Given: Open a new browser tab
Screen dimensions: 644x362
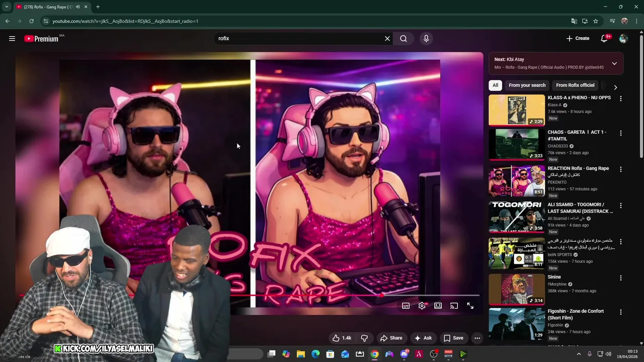Looking at the screenshot, I should (98, 7).
